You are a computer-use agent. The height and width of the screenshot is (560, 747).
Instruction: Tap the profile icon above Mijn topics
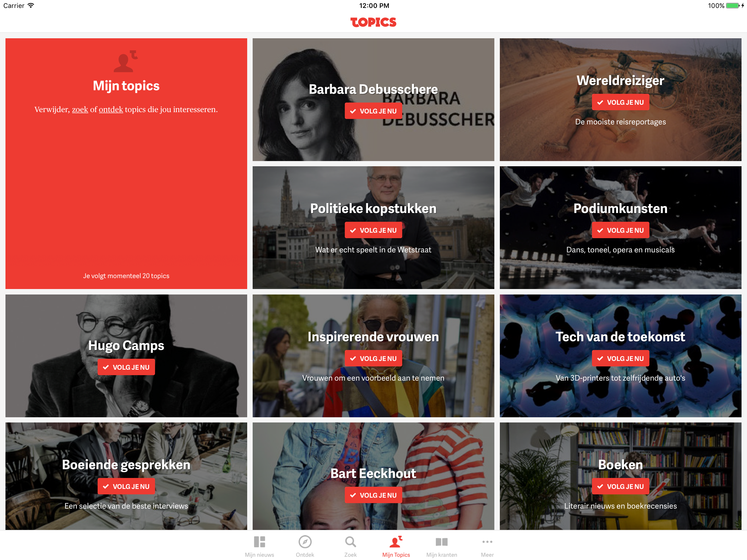coord(126,61)
